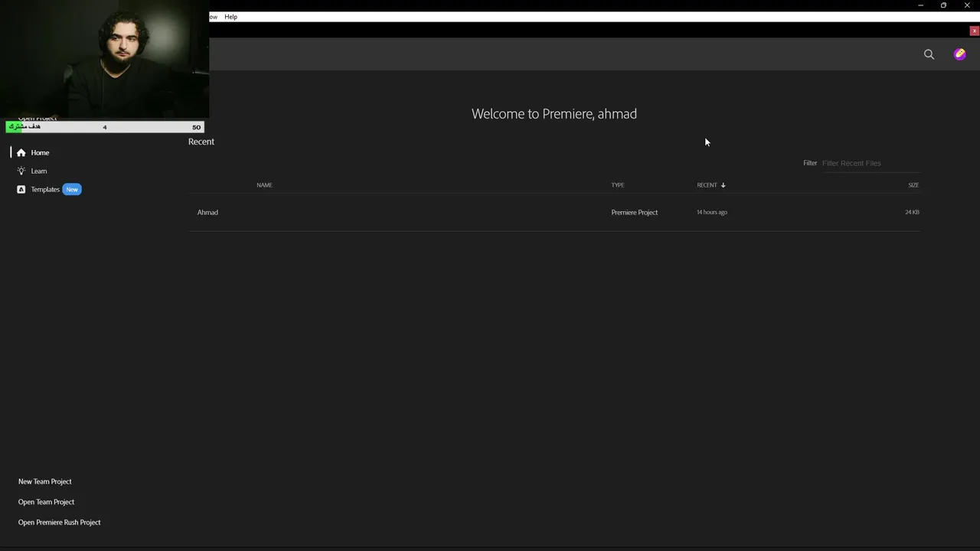Sort by the Recent column header
The width and height of the screenshot is (980, 551).
pos(707,184)
